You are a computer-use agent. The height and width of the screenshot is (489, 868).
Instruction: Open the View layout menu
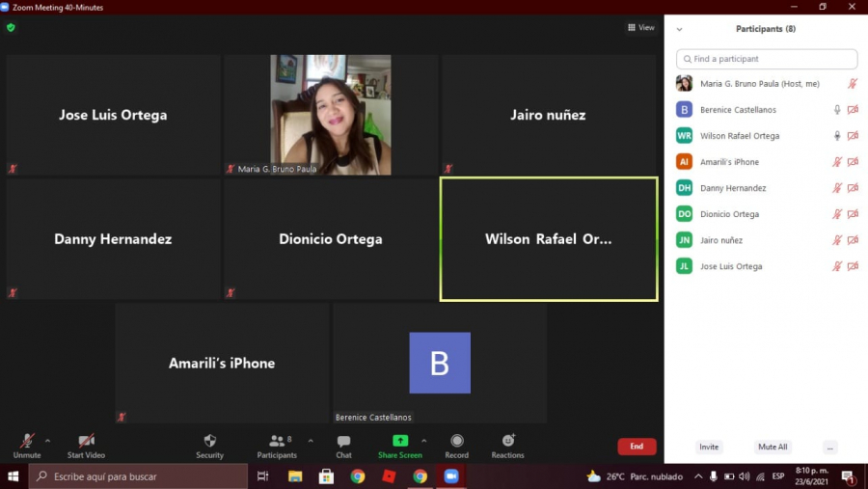coord(640,28)
